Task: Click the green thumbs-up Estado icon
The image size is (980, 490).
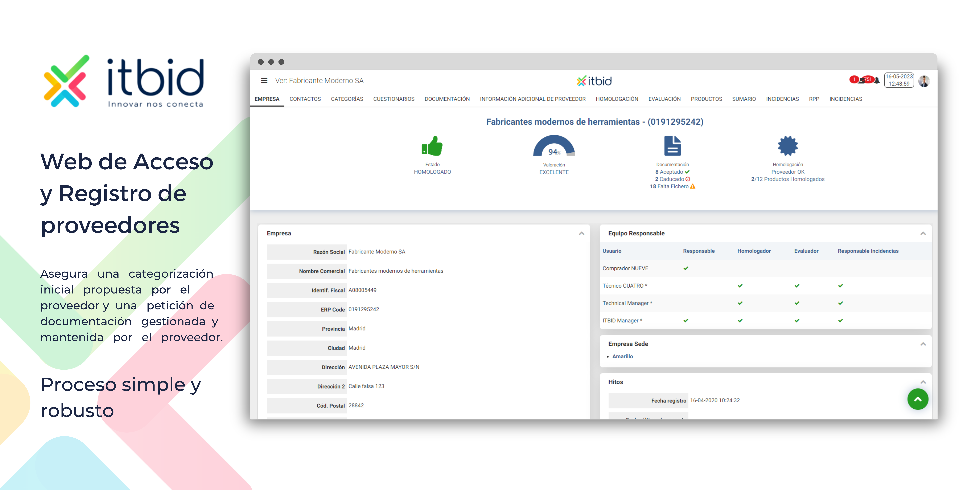Action: (432, 146)
